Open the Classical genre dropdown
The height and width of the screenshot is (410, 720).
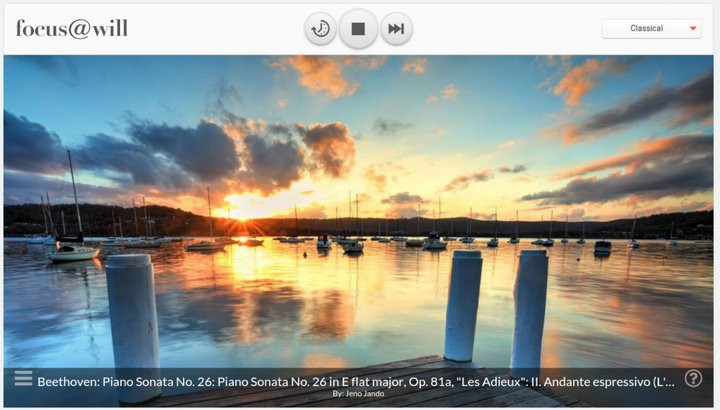[x=652, y=28]
